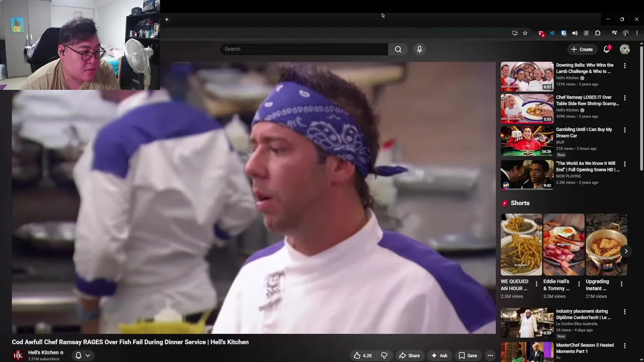Open options for 'MasterChef Season 5' video
The height and width of the screenshot is (362, 644).
coord(625,346)
